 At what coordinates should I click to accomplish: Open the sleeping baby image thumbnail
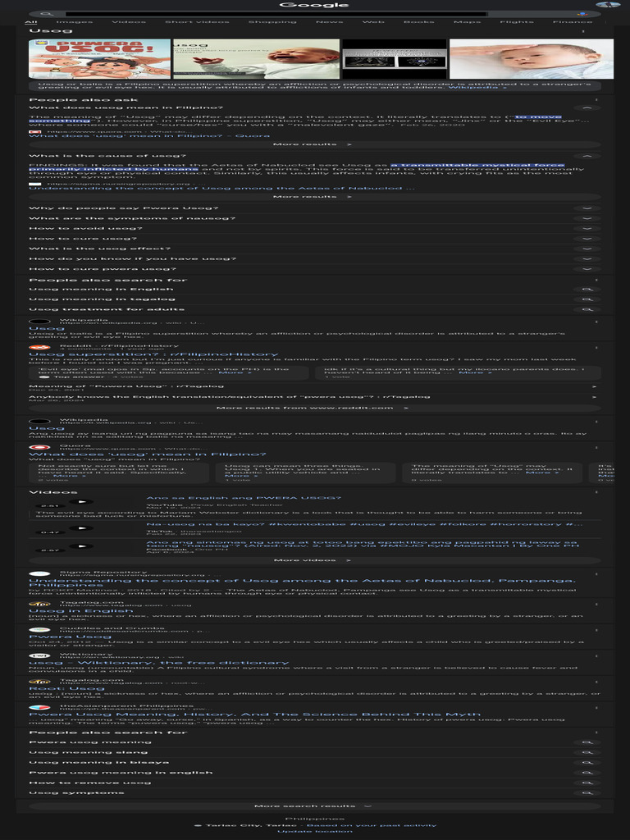(532, 58)
